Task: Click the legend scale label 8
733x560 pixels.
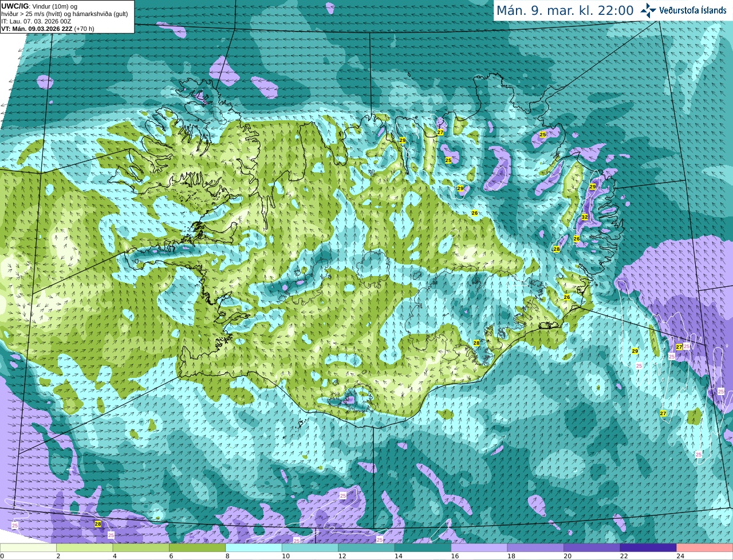Action: point(228,556)
